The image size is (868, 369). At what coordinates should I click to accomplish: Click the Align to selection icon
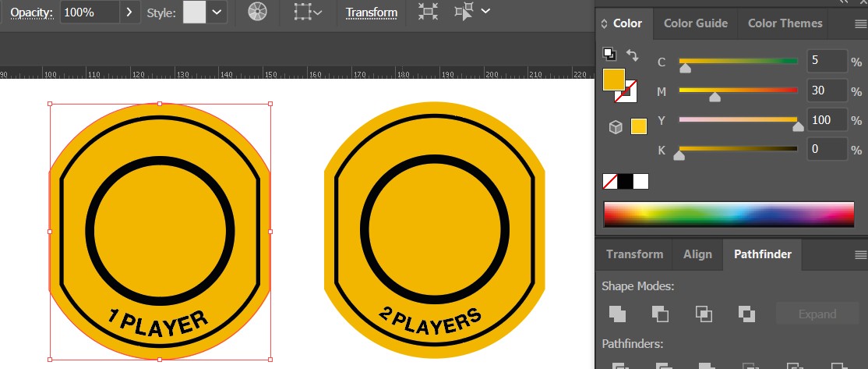pos(302,12)
